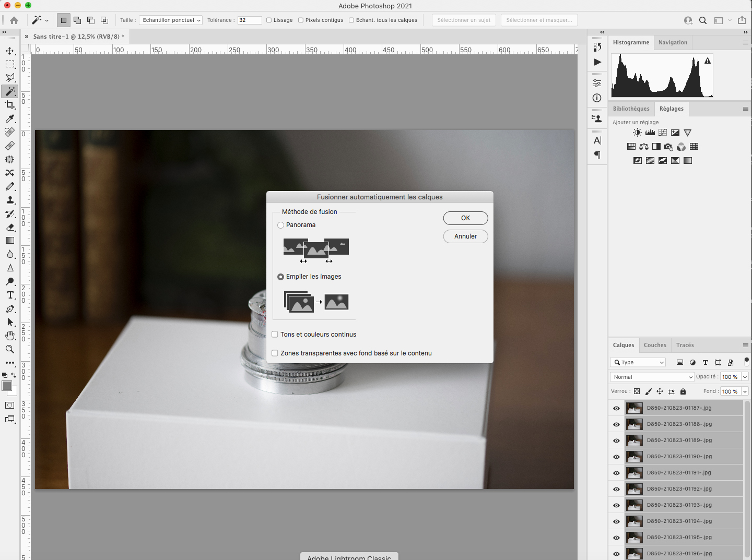Open the layer blending mode dropdown
The image size is (752, 560).
click(652, 376)
